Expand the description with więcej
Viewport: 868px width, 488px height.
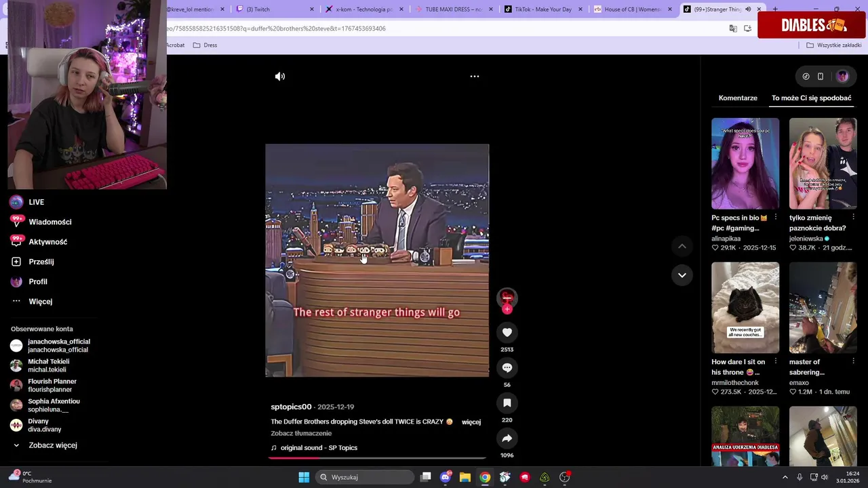[471, 422]
